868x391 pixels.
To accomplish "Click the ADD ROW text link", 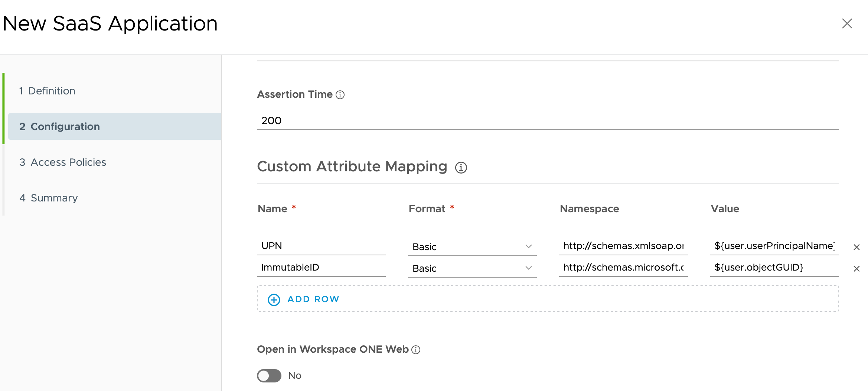I will point(313,299).
